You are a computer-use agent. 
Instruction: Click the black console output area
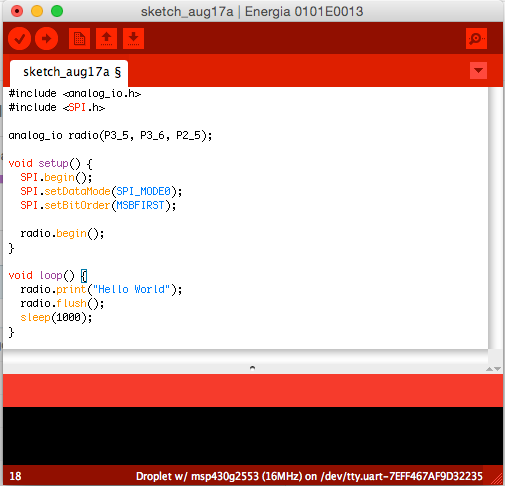coord(253,436)
